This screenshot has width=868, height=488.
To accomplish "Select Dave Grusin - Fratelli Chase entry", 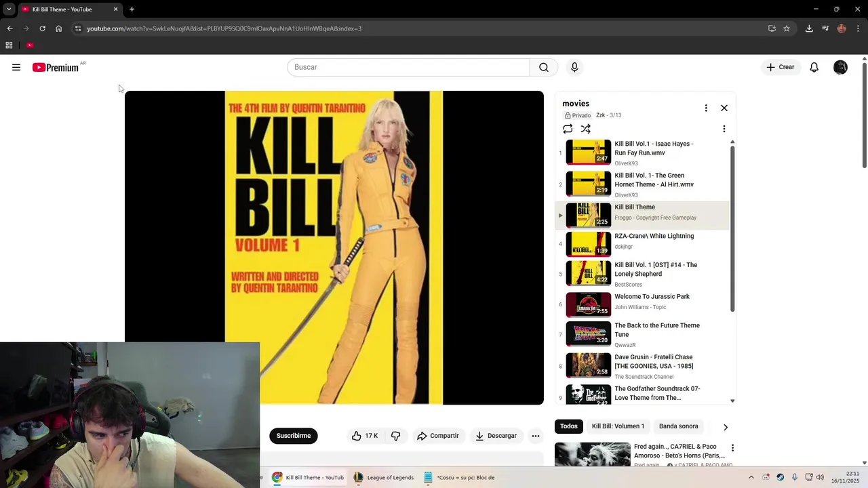I will [x=642, y=366].
